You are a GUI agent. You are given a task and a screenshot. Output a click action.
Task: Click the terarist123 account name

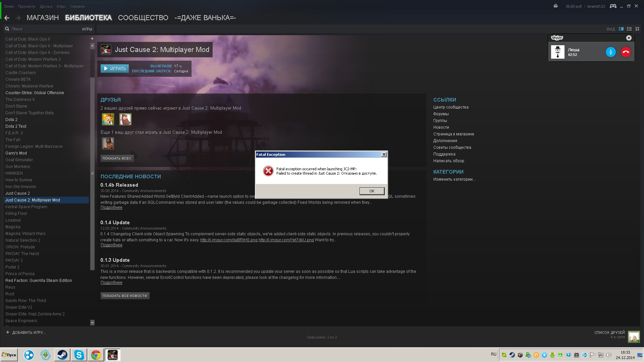pyautogui.click(x=596, y=6)
